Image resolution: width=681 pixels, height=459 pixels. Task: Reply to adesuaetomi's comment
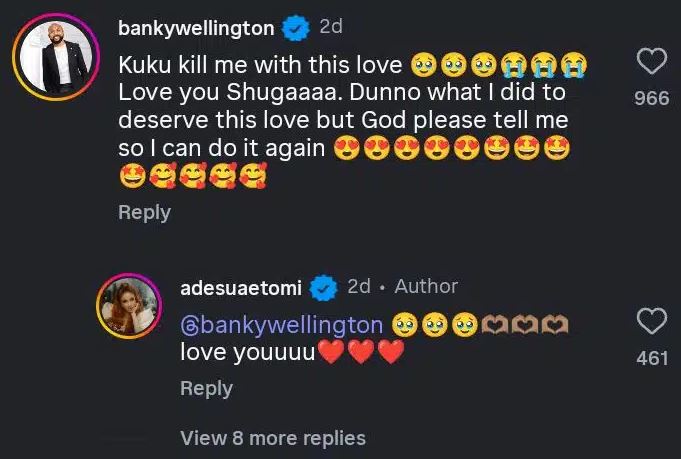206,389
